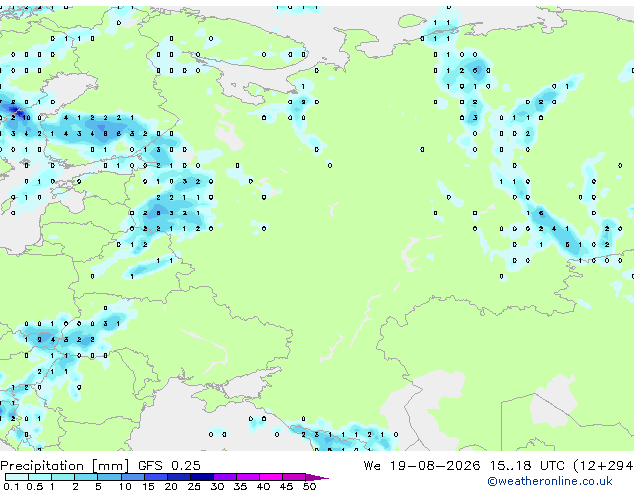This screenshot has width=634, height=490.
Task: Click the '(12+294' forecast run text
Action: (x=603, y=466)
